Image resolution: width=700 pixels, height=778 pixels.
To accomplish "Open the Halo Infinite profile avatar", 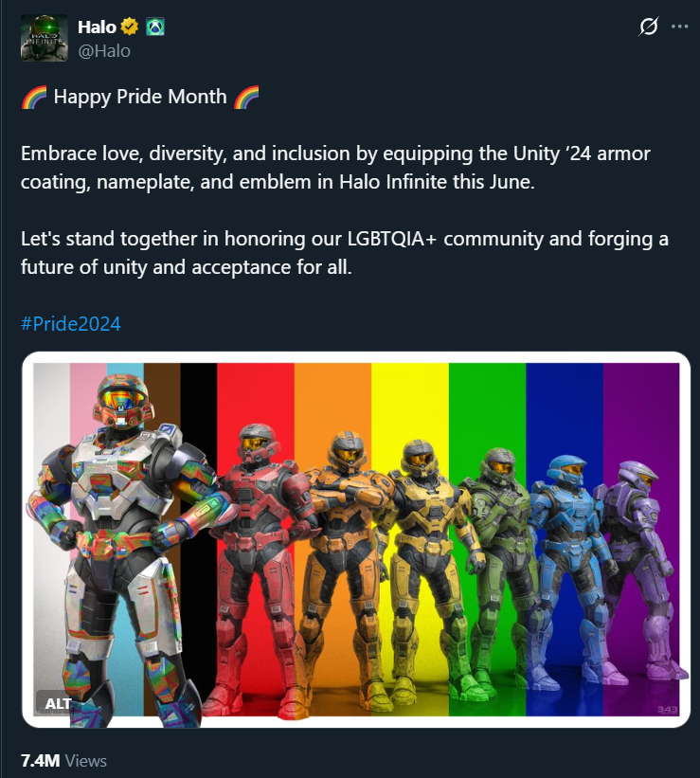I will tap(45, 38).
